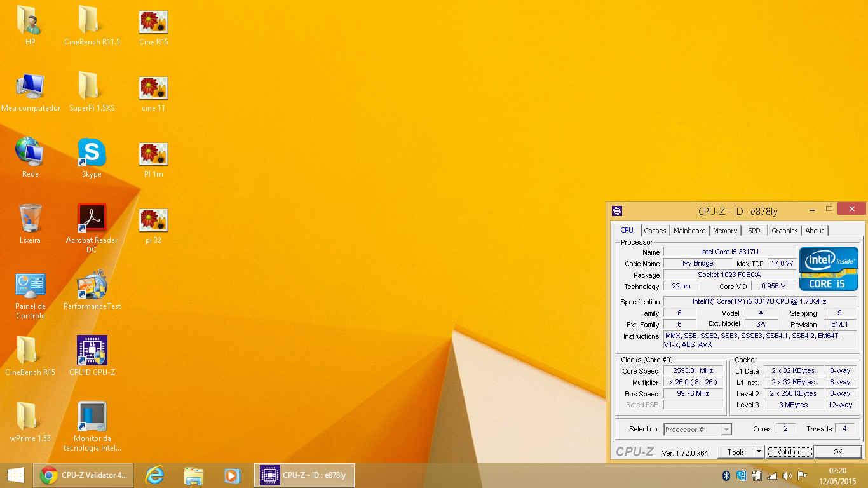Click the Ivy Bridge code name value
This screenshot has width=868, height=488.
698,263
